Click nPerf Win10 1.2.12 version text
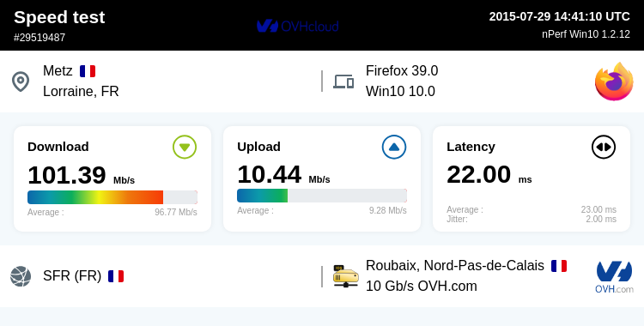 [586, 34]
